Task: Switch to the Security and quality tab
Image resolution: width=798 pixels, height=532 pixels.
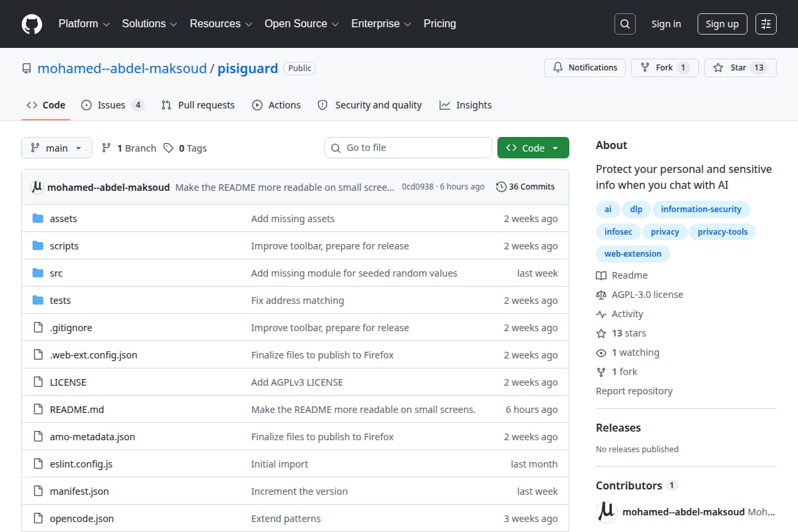Action: [x=370, y=105]
